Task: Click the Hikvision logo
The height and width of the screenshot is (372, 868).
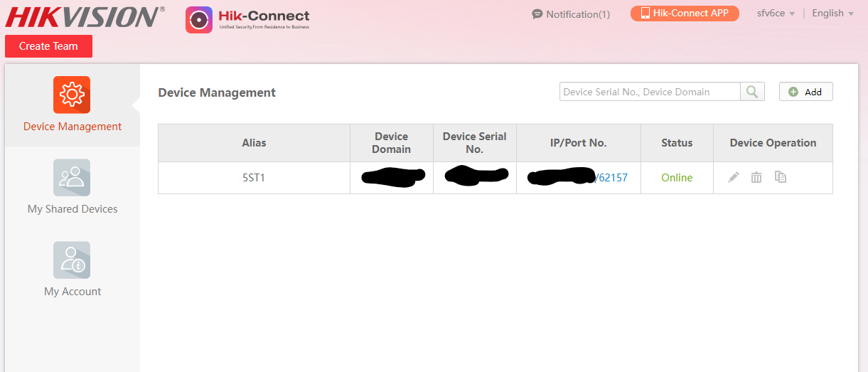Action: click(84, 17)
